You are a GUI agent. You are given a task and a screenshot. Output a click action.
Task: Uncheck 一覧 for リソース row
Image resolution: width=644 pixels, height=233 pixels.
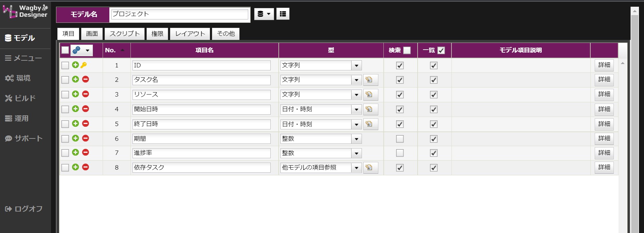coord(434,95)
